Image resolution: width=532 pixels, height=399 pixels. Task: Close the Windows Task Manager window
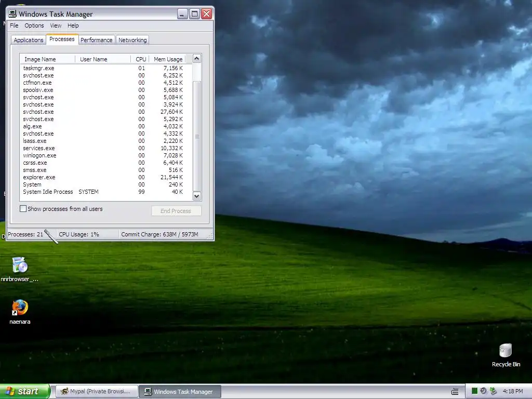coord(207,14)
